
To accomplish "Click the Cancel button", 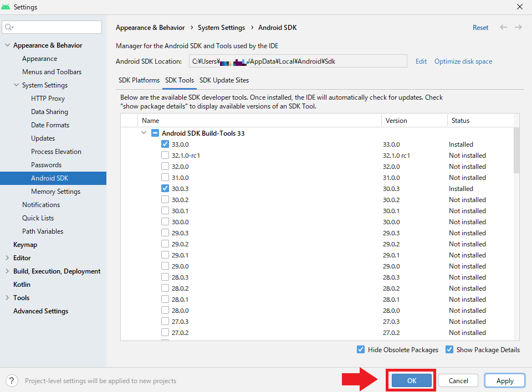I will coord(458,380).
